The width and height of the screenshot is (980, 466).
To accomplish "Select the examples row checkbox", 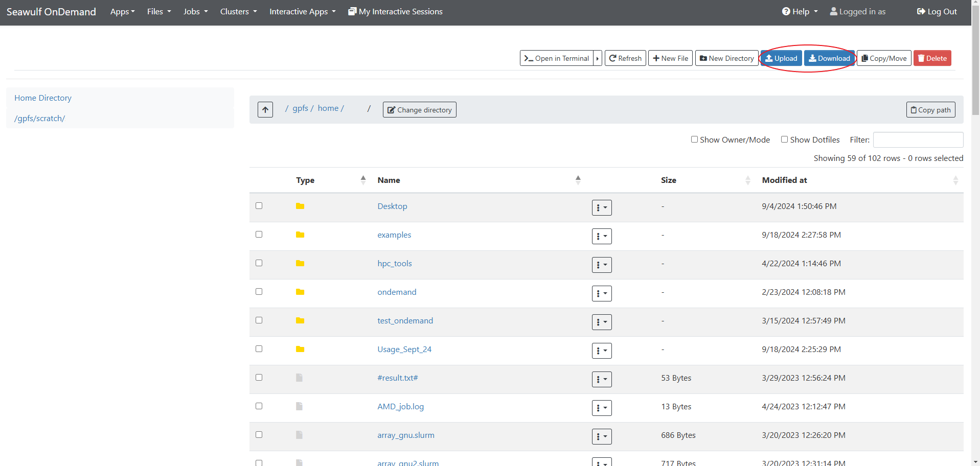I will click(259, 234).
